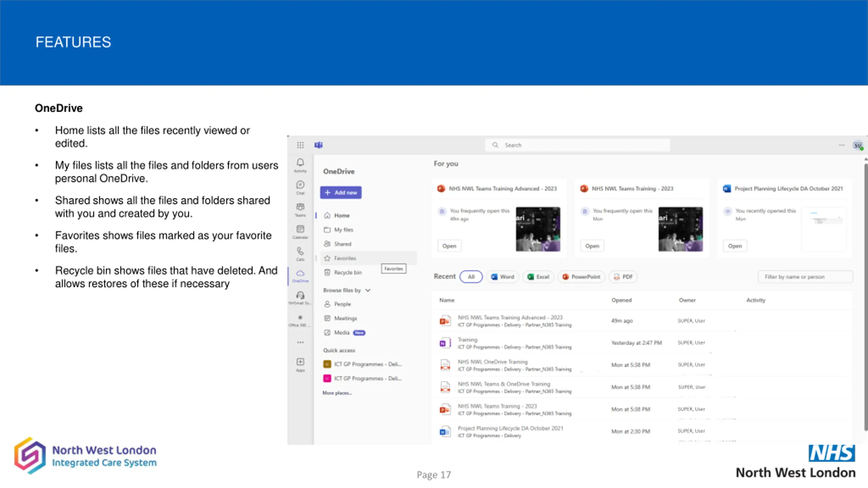Click NHS NWL Teams Training 2023 card thumbnail

(x=680, y=229)
